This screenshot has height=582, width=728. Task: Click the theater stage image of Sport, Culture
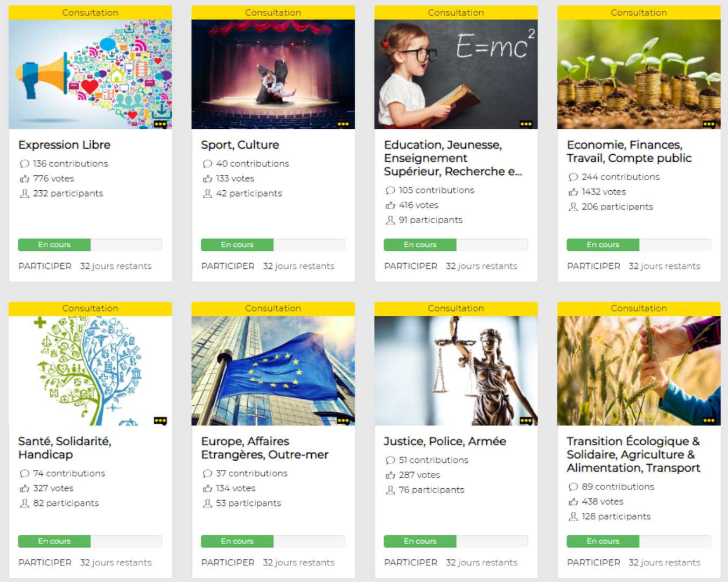click(273, 74)
